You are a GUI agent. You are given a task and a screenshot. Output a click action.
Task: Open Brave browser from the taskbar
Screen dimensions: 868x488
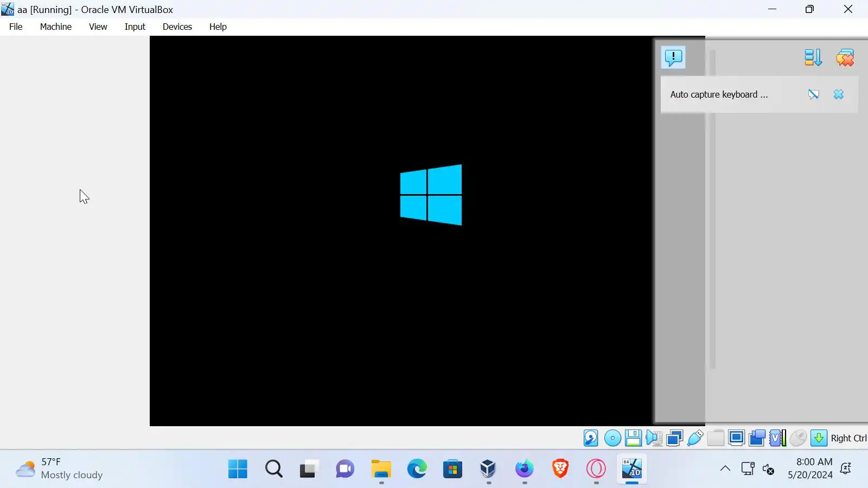click(x=560, y=469)
